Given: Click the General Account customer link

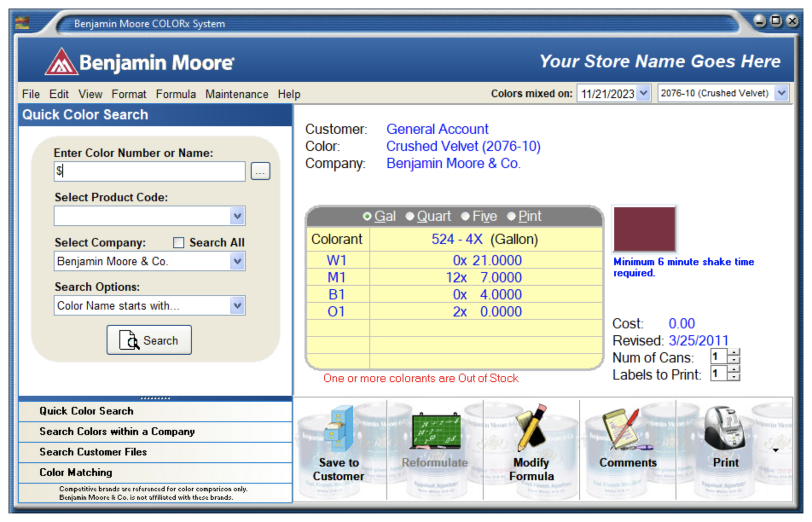Looking at the screenshot, I should click(437, 129).
